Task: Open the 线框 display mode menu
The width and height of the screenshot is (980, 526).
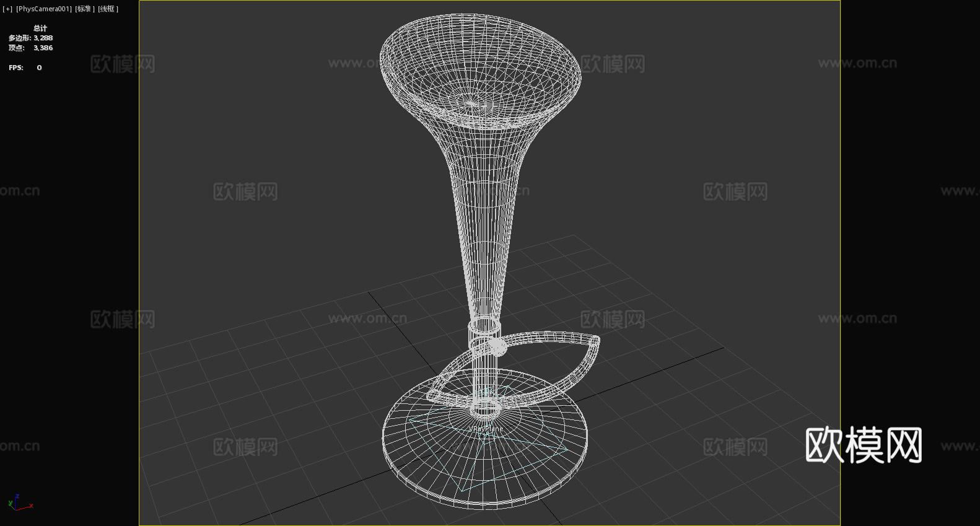Action: pyautogui.click(x=108, y=9)
